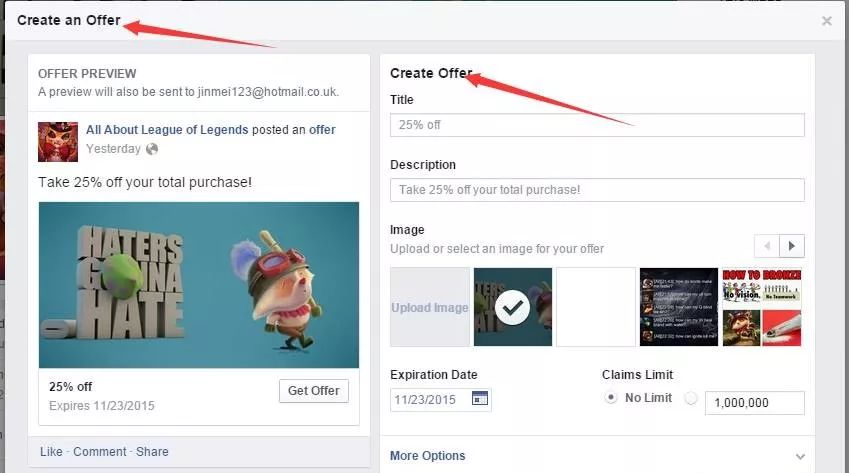This screenshot has width=849, height=473.
Task: Click the 'offer' link in post header
Action: tap(322, 130)
